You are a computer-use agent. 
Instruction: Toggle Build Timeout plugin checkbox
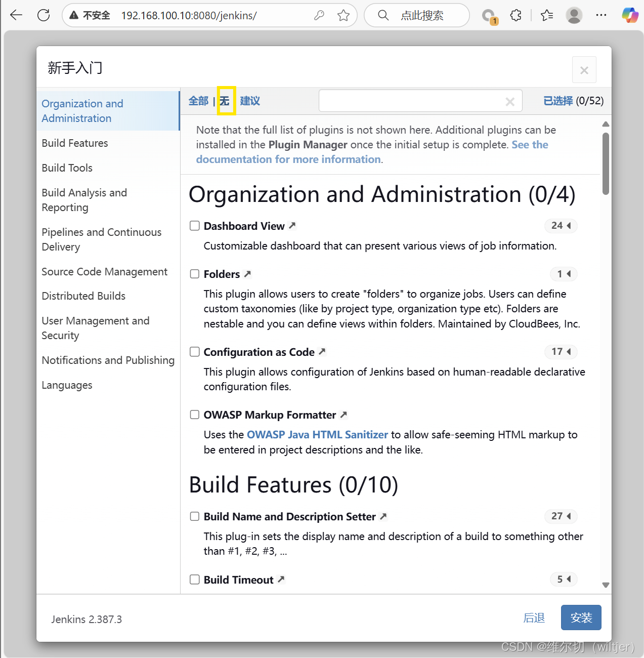tap(195, 580)
